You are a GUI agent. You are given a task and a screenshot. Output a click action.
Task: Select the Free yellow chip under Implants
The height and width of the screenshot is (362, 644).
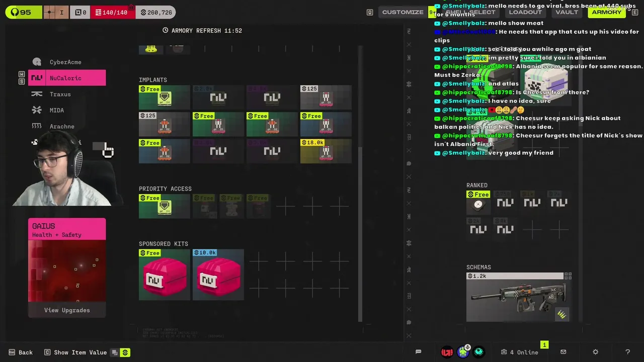tap(165, 97)
